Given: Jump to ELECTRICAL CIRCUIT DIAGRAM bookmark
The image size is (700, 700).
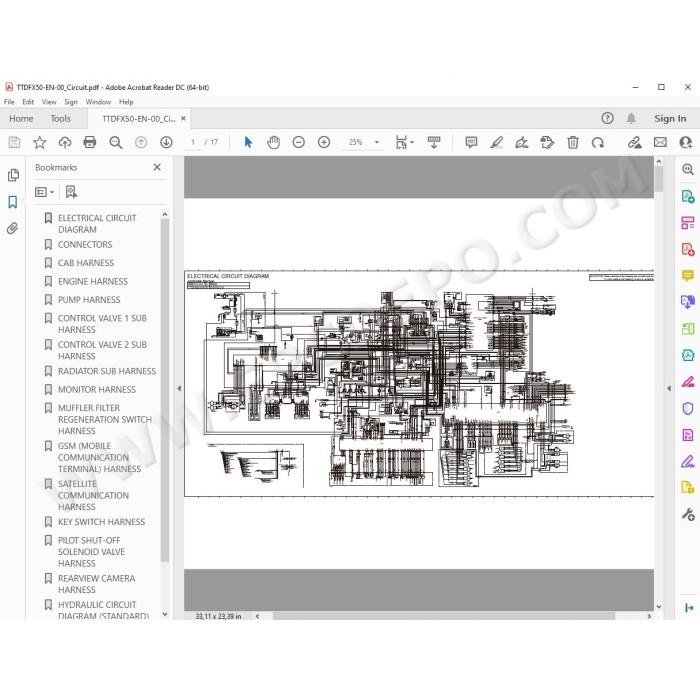Looking at the screenshot, I should (97, 224).
